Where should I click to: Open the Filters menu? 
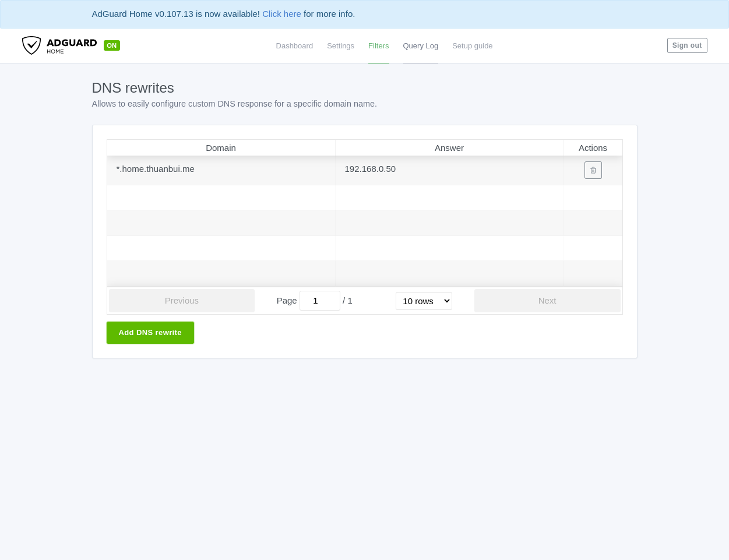[378, 46]
